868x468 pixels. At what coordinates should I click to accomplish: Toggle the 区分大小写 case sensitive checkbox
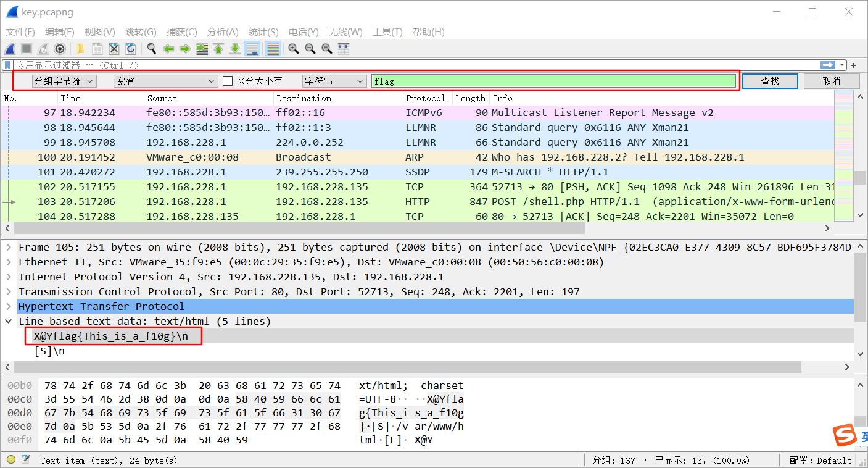point(228,81)
